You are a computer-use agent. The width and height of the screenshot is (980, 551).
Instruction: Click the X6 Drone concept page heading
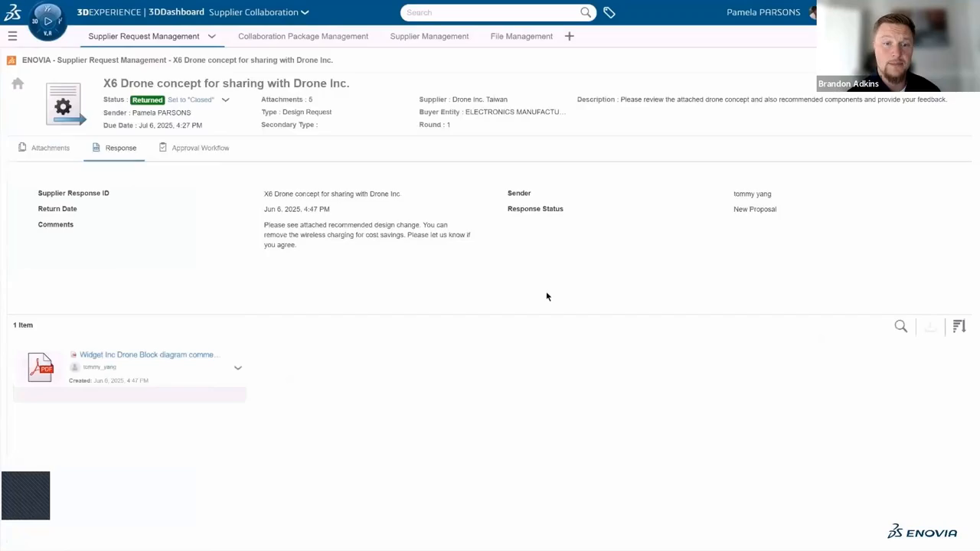coord(227,83)
